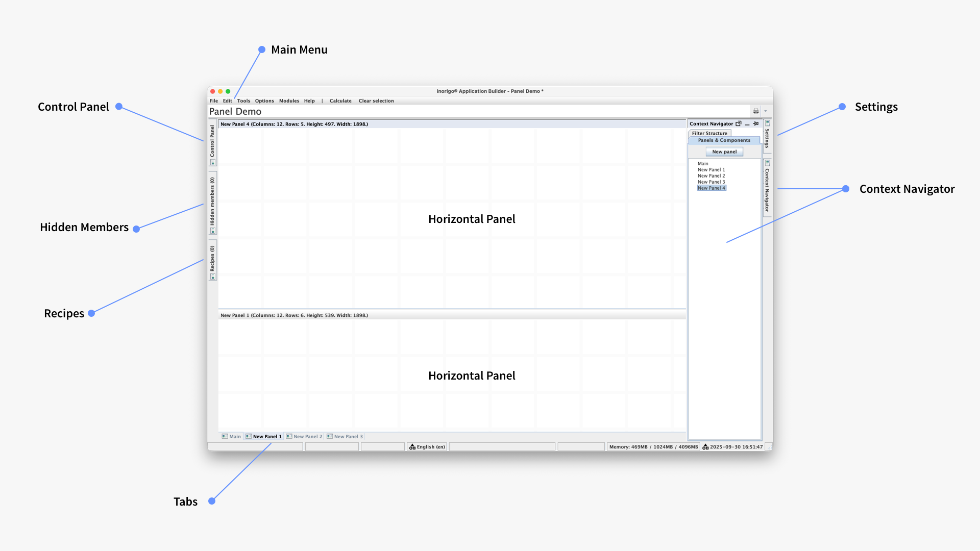Viewport: 980px width, 551px height.
Task: Switch to the Filter Structure tab
Action: (709, 133)
